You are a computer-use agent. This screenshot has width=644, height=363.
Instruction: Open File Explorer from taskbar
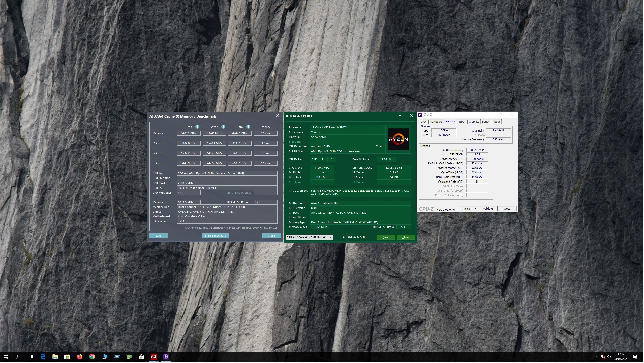coord(55,357)
